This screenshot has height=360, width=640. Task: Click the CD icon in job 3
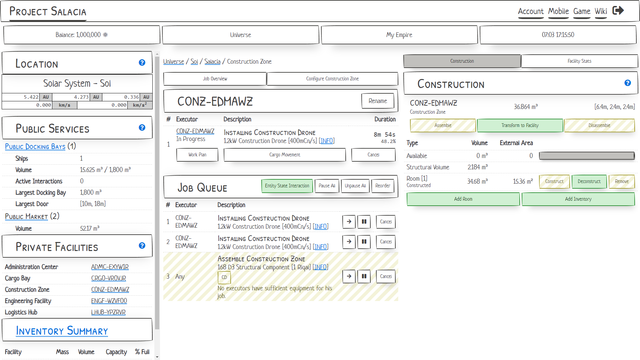(x=224, y=278)
